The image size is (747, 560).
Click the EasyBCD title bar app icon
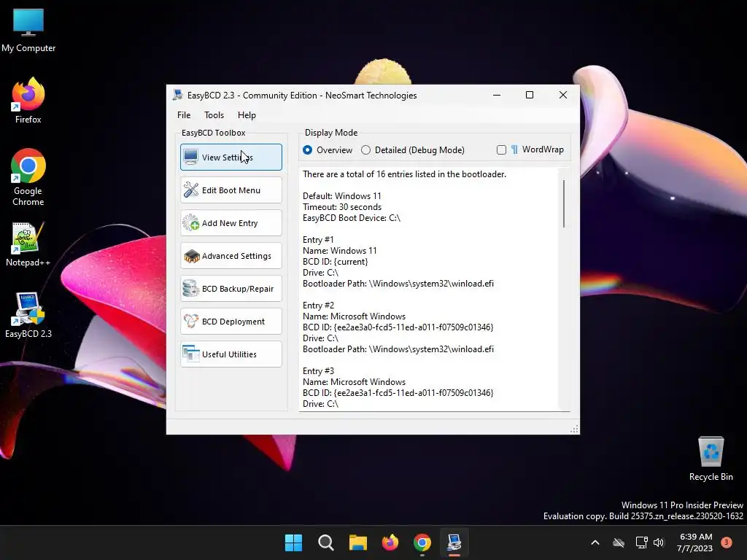click(178, 95)
